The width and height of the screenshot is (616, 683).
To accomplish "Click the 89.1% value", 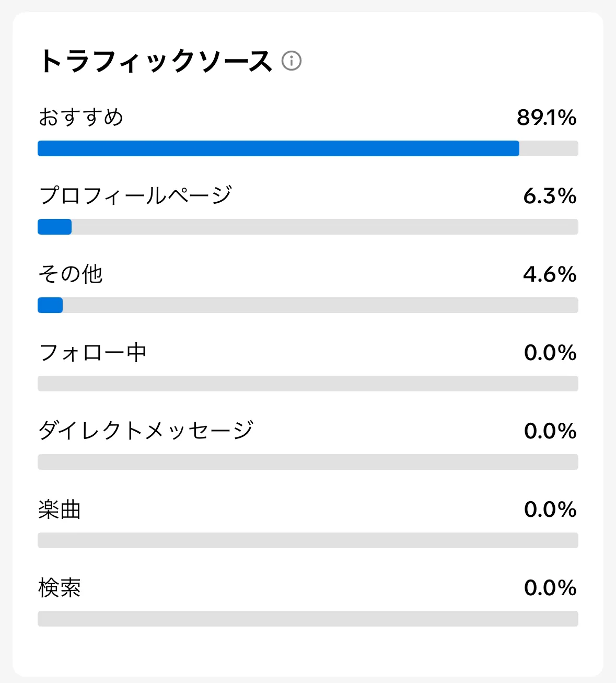I will click(x=547, y=118).
